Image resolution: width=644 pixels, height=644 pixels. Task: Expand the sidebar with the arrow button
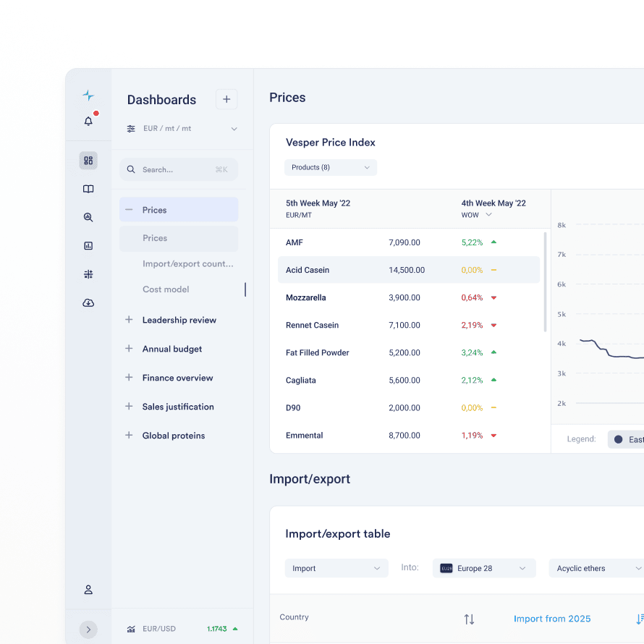coord(88,630)
